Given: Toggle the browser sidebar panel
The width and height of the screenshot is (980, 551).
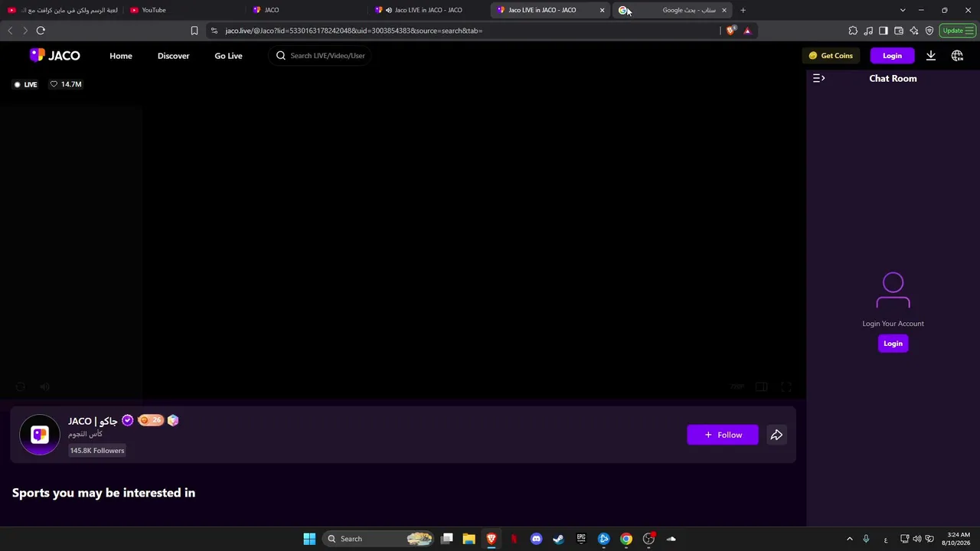Looking at the screenshot, I should pyautogui.click(x=884, y=31).
